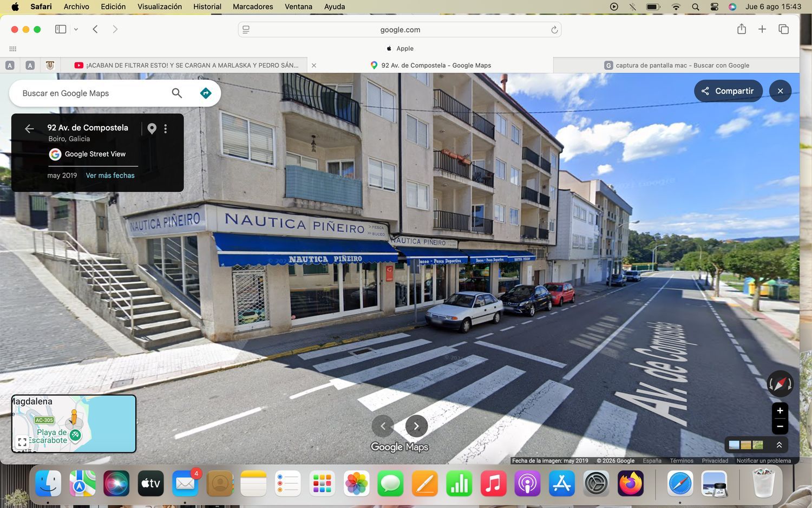Click the search magnifier in Google Maps

coord(177,93)
